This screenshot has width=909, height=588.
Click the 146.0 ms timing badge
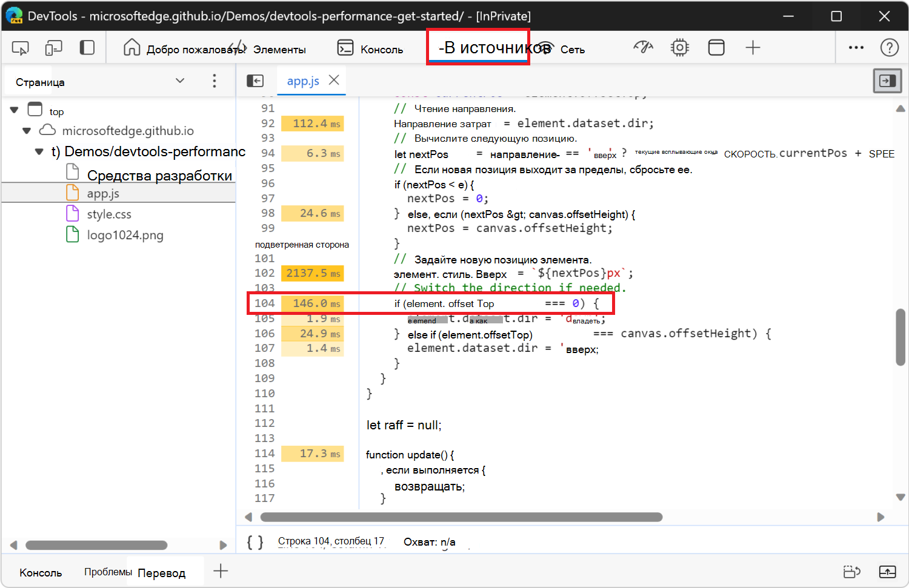tap(313, 303)
